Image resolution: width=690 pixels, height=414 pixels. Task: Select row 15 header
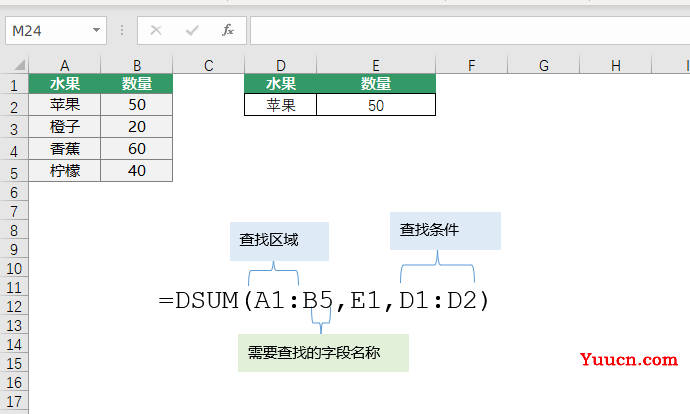pos(14,363)
